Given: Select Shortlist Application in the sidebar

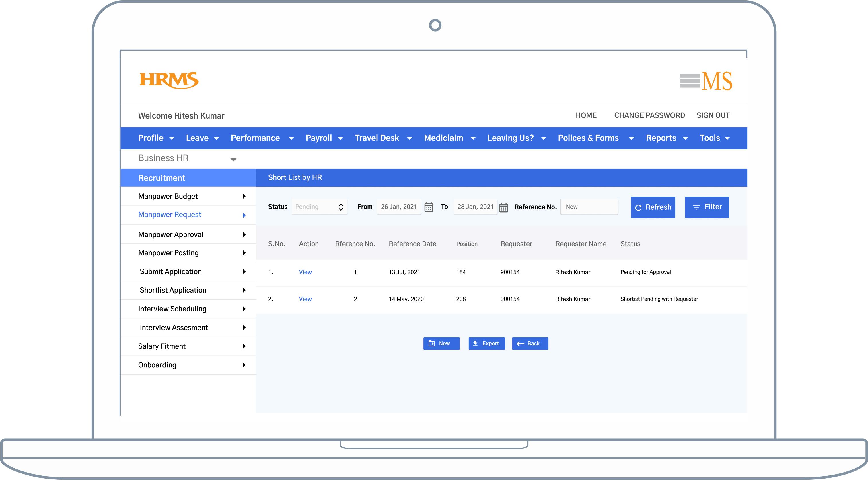Looking at the screenshot, I should [x=173, y=290].
